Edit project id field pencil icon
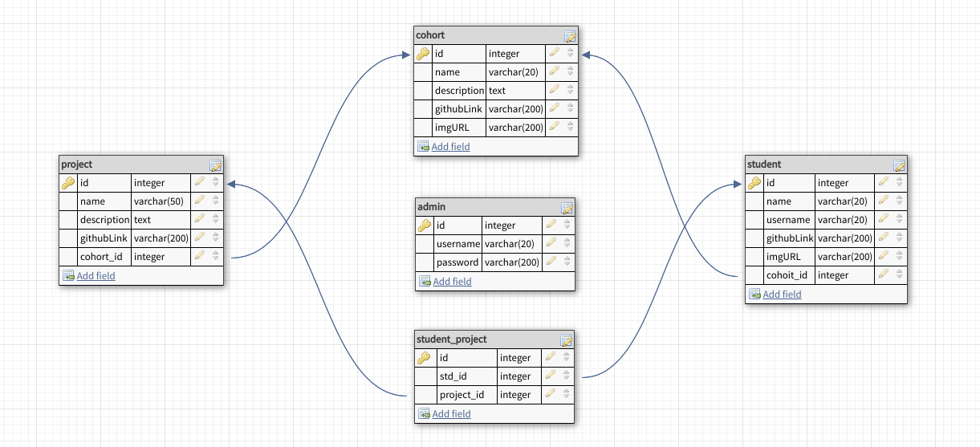 [x=200, y=182]
